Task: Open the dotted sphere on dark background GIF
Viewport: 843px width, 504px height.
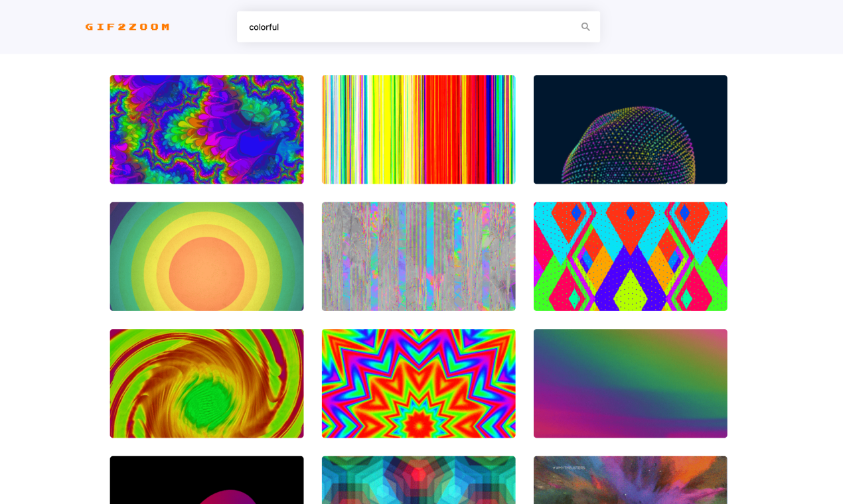Action: tap(630, 129)
